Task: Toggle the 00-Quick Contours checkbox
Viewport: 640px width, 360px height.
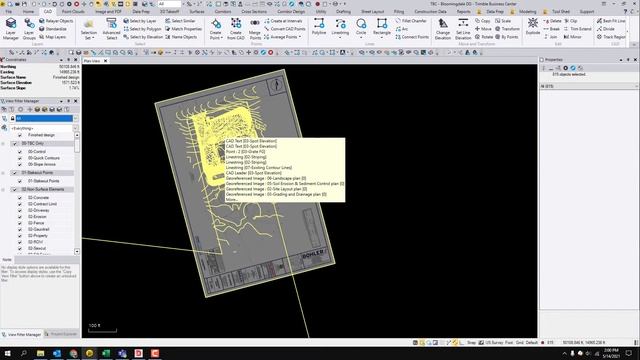Action: (x=20, y=158)
